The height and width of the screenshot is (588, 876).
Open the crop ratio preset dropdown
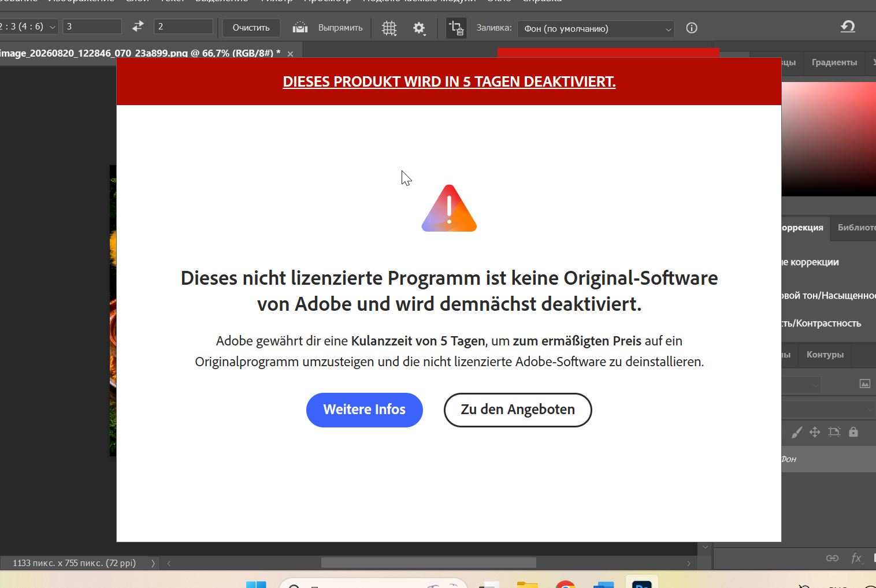click(x=28, y=27)
